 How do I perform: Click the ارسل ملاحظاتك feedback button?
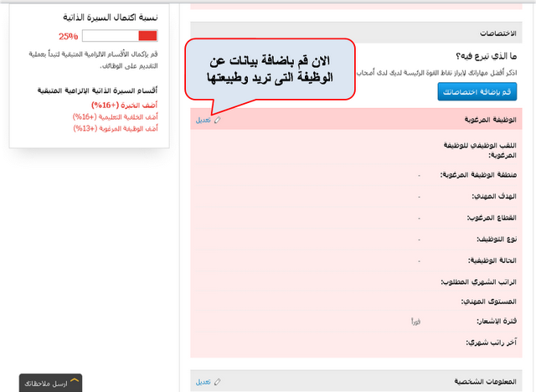50,383
